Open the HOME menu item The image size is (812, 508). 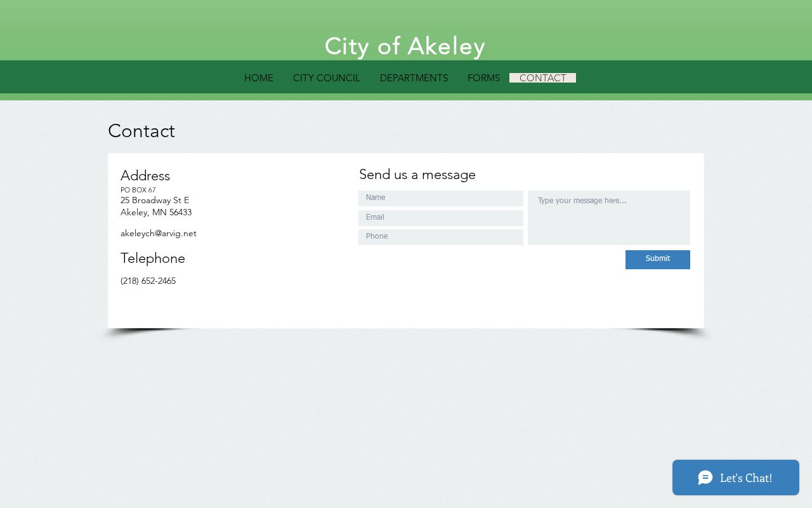click(x=259, y=78)
